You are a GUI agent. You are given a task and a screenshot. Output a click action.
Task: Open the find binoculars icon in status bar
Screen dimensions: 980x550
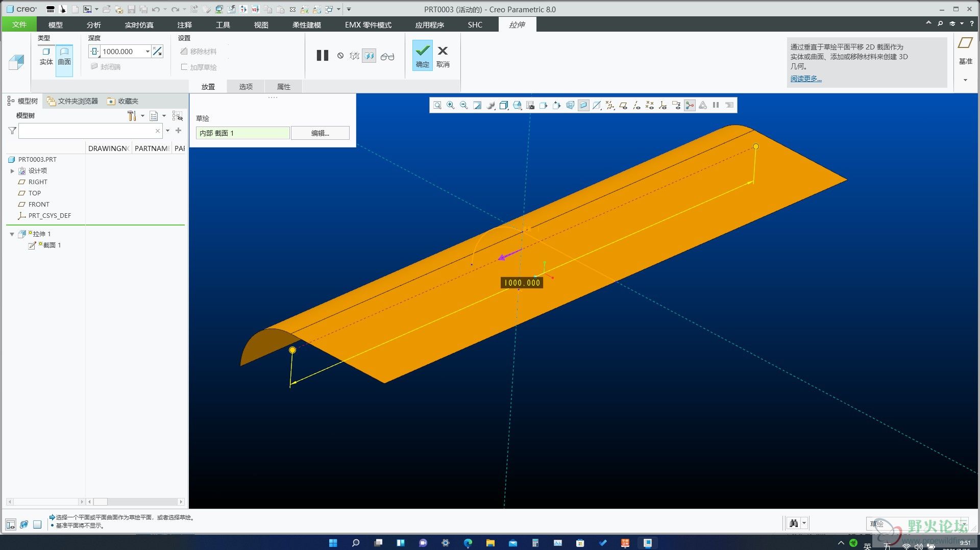click(x=794, y=523)
